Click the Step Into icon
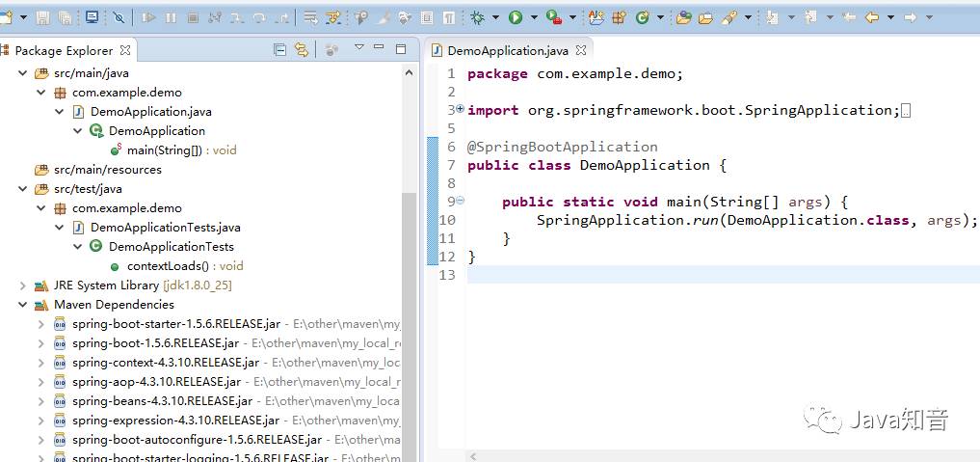 pyautogui.click(x=237, y=18)
